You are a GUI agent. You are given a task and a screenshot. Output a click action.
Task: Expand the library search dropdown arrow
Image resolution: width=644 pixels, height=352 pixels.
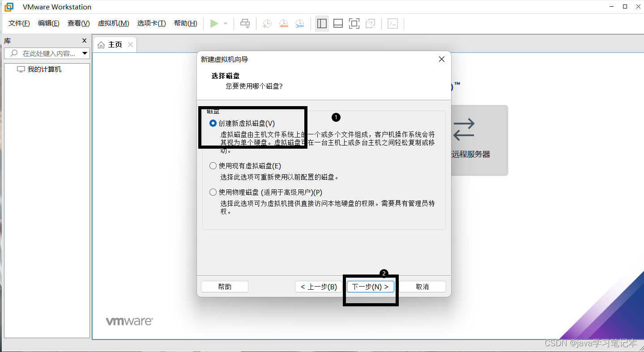tap(85, 53)
